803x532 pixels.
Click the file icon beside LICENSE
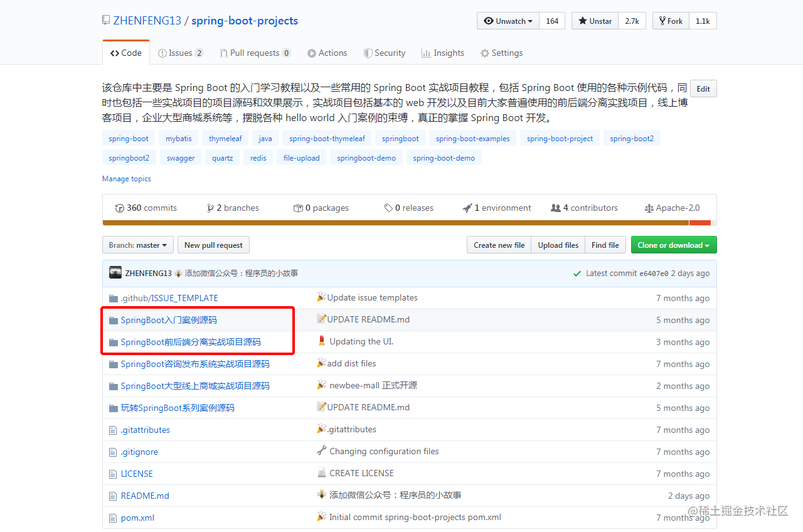coord(113,474)
